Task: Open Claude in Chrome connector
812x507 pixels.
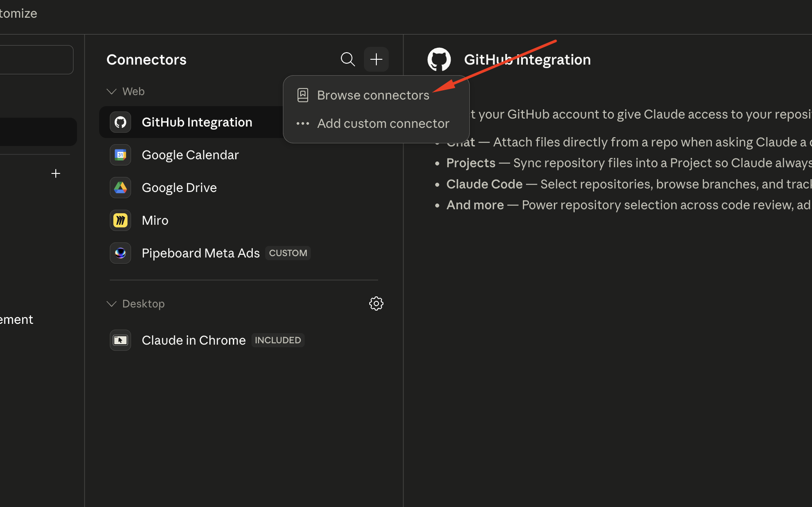Action: [244, 340]
